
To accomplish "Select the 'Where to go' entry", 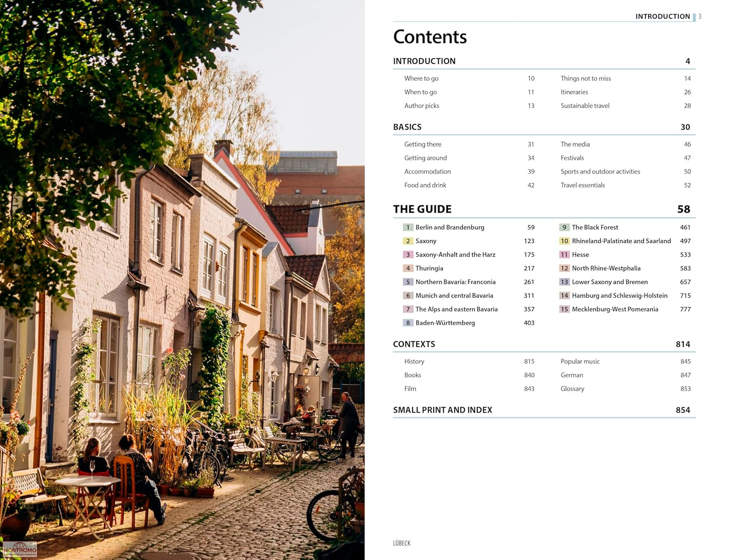I will pos(421,78).
